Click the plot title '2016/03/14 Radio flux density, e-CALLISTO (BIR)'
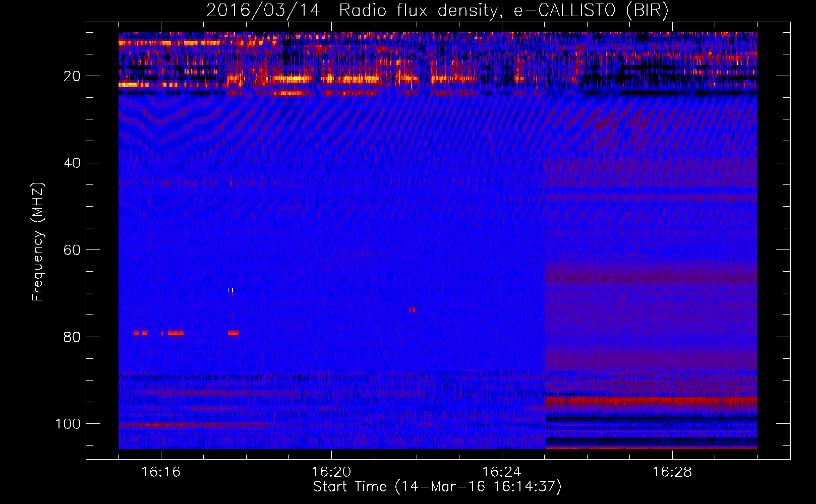The image size is (816, 504). point(437,11)
